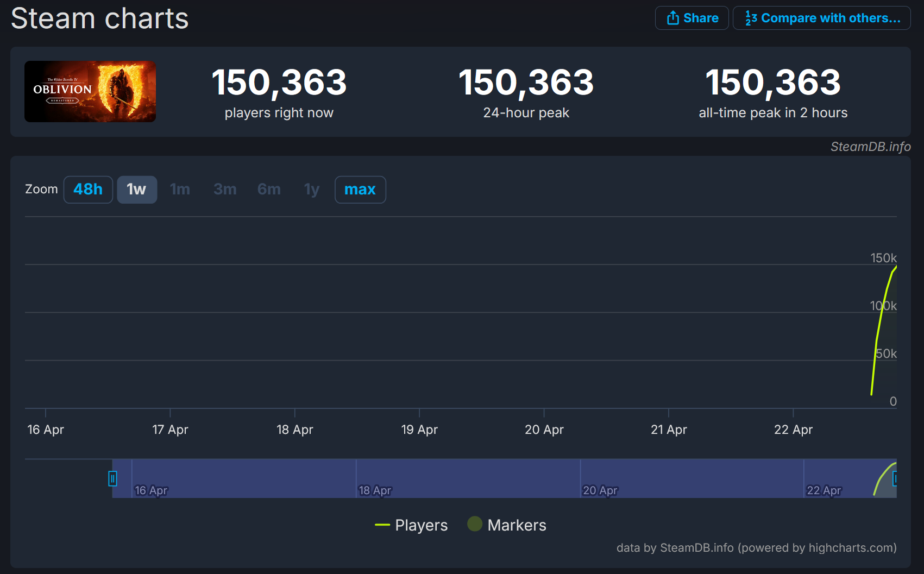Image resolution: width=924 pixels, height=574 pixels.
Task: Click the Share button
Action: click(x=692, y=18)
